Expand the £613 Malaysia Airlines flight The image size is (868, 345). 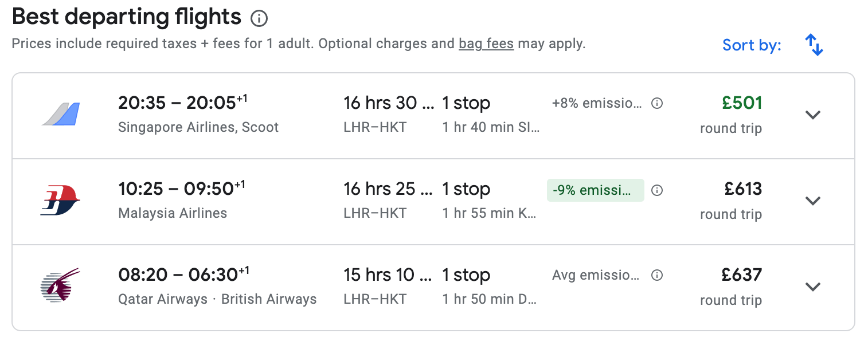812,201
